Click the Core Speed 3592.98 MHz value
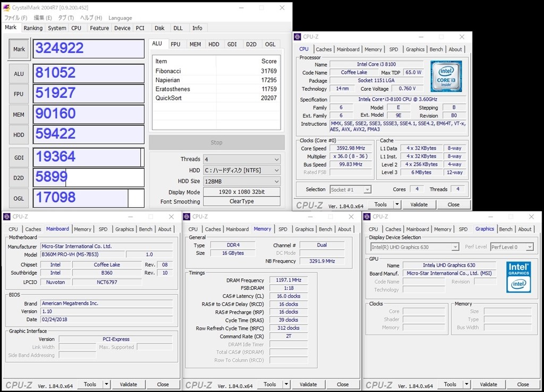This screenshot has height=392, width=544. [x=351, y=148]
